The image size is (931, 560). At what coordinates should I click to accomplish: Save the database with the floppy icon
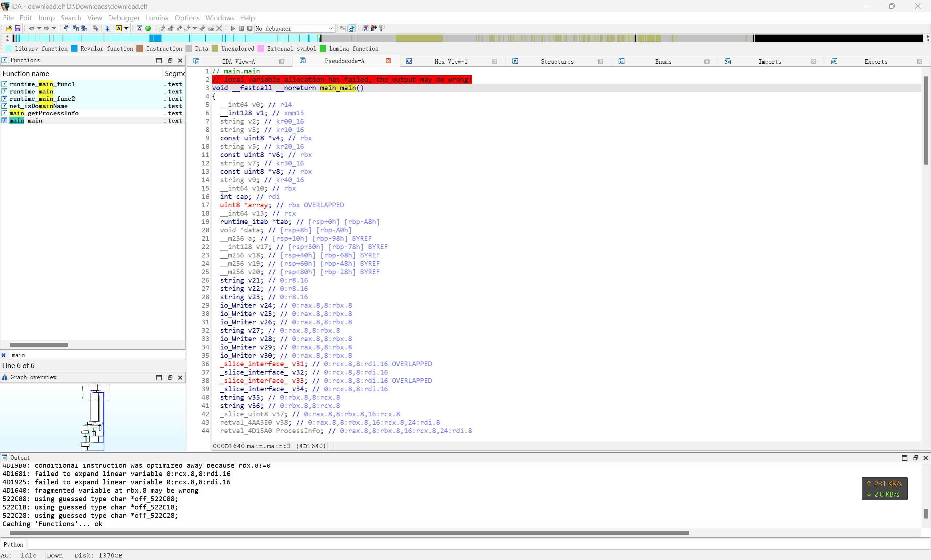17,28
